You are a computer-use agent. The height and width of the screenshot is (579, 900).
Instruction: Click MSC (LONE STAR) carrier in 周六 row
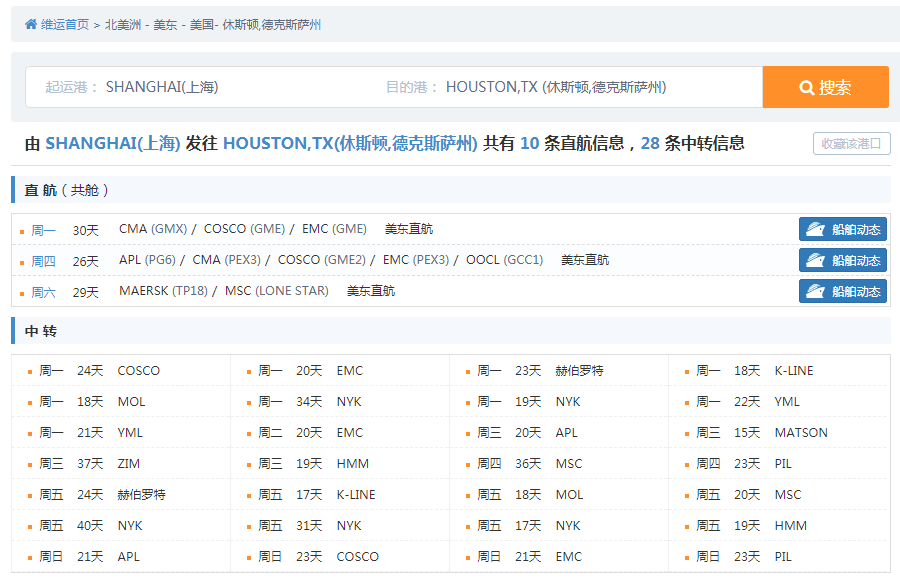pyautogui.click(x=277, y=291)
